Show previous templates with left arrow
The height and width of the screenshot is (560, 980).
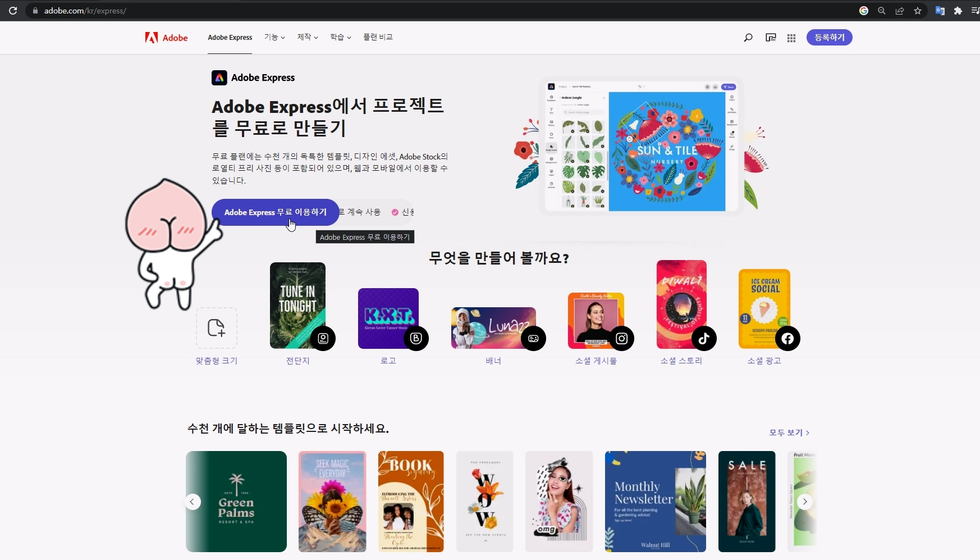(x=193, y=502)
